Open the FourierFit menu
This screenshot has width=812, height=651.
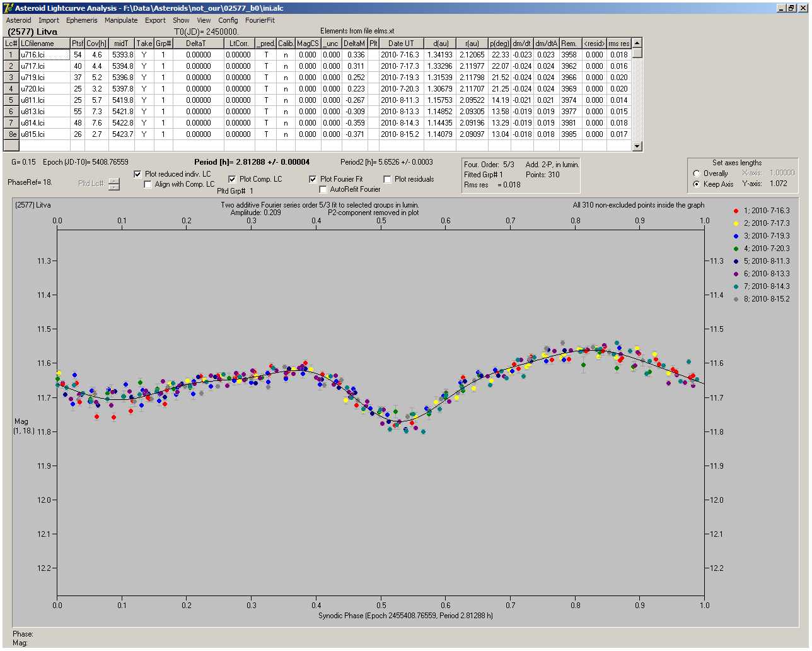tap(260, 20)
